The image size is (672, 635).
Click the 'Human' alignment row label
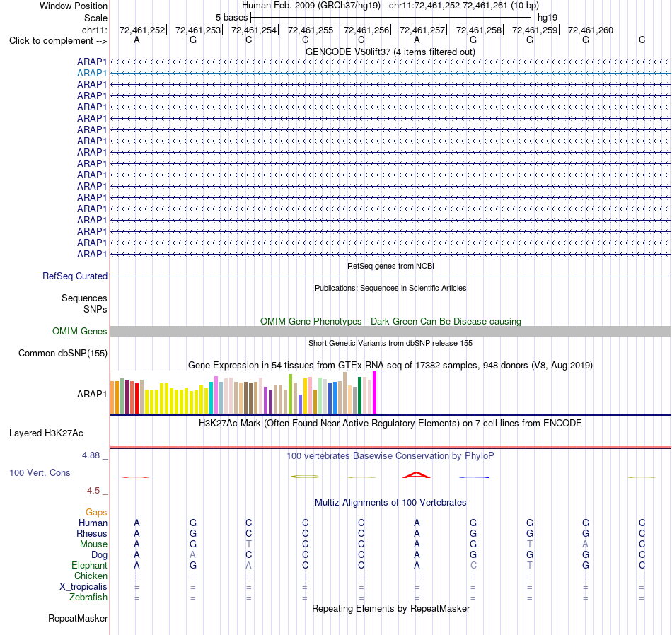[93, 523]
